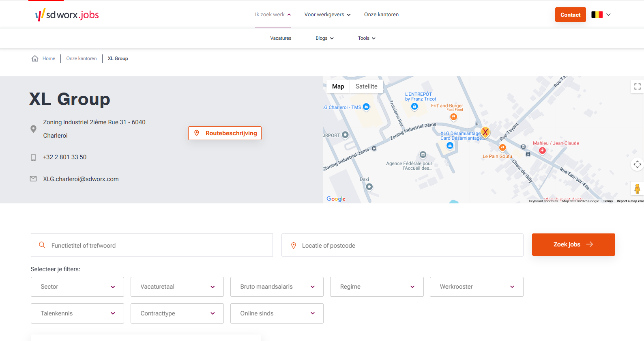This screenshot has width=644, height=341.
Task: Switch map to Map view
Action: tap(338, 86)
